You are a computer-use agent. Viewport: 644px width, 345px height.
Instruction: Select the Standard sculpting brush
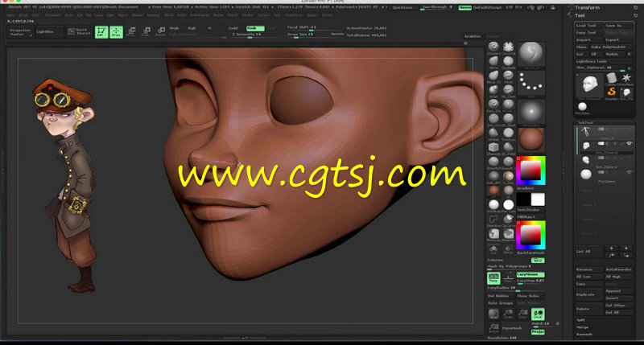493,47
